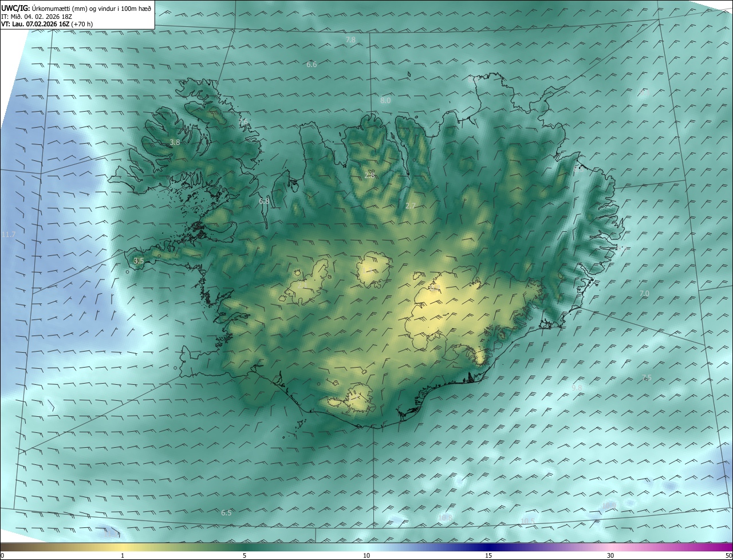Click the colorbar tick label '5'
The height and width of the screenshot is (560, 733).
[x=245, y=556]
